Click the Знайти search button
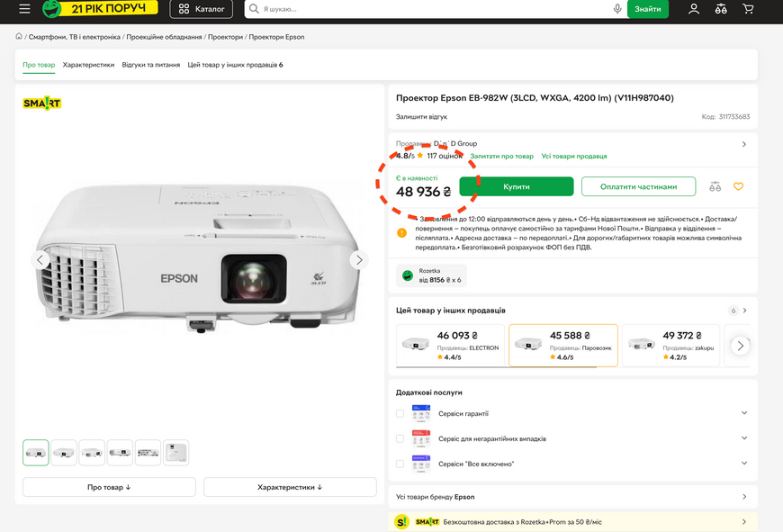Viewport: 783px width, 532px height. pyautogui.click(x=648, y=9)
